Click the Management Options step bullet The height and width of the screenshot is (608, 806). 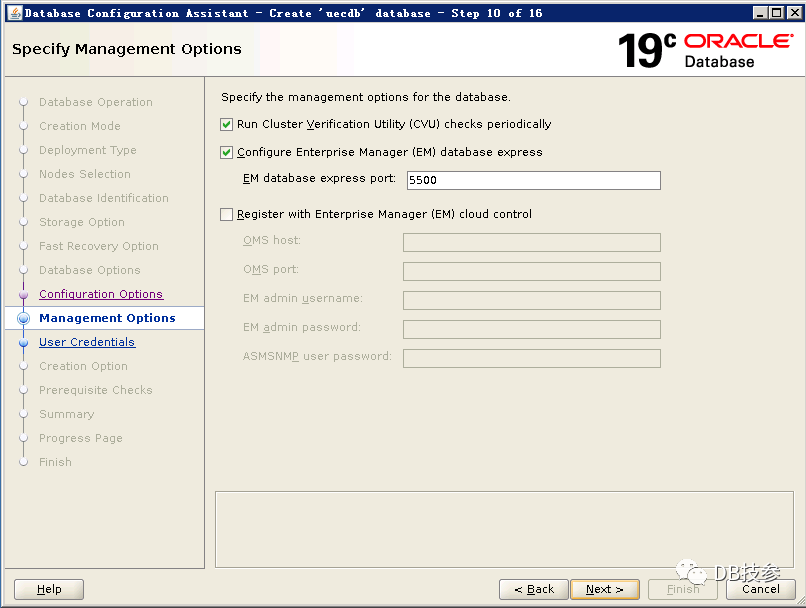point(24,318)
